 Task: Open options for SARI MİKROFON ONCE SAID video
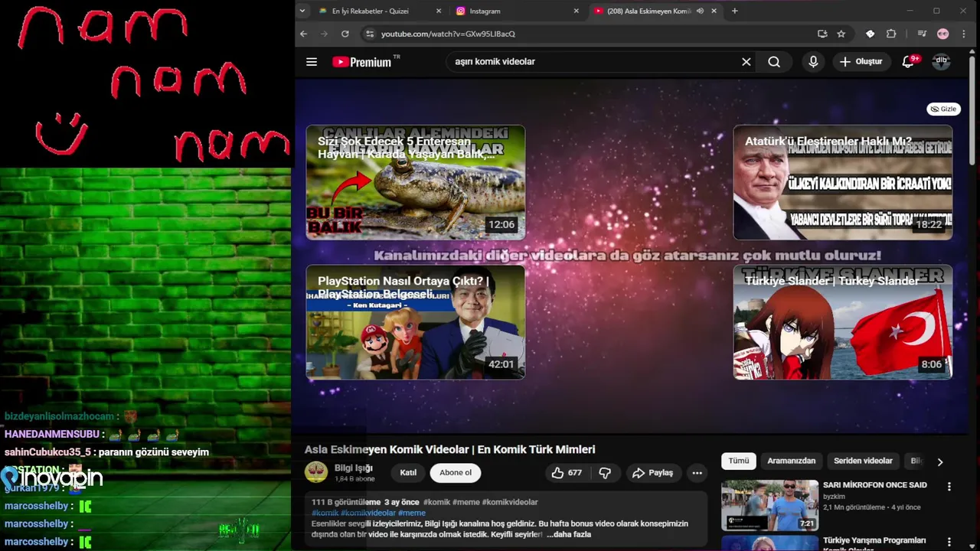point(949,487)
